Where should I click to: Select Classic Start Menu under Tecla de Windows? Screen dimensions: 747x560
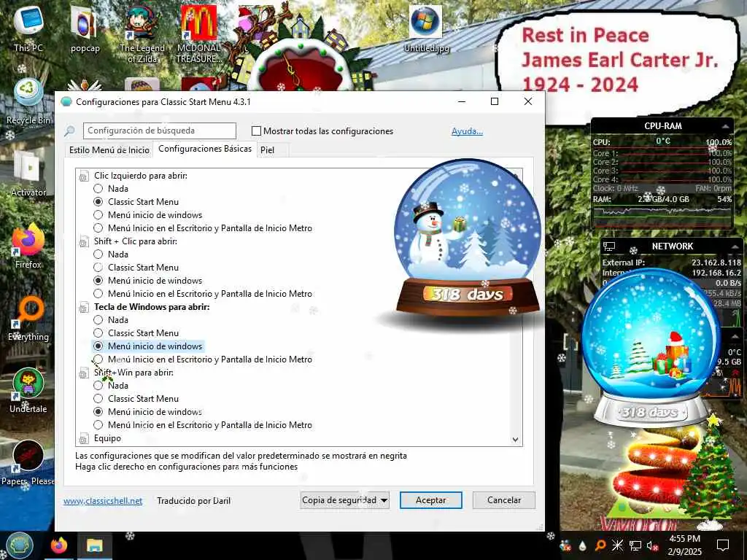pyautogui.click(x=98, y=332)
